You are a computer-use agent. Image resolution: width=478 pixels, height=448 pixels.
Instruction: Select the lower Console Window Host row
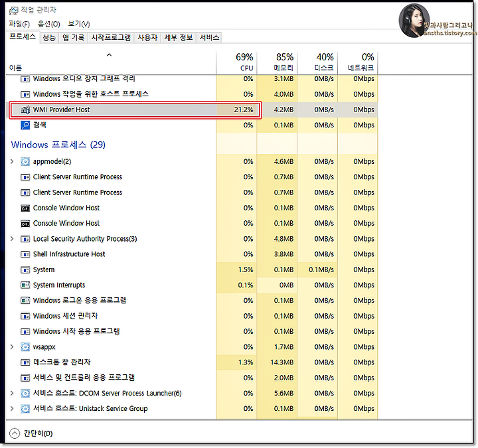coord(191,224)
